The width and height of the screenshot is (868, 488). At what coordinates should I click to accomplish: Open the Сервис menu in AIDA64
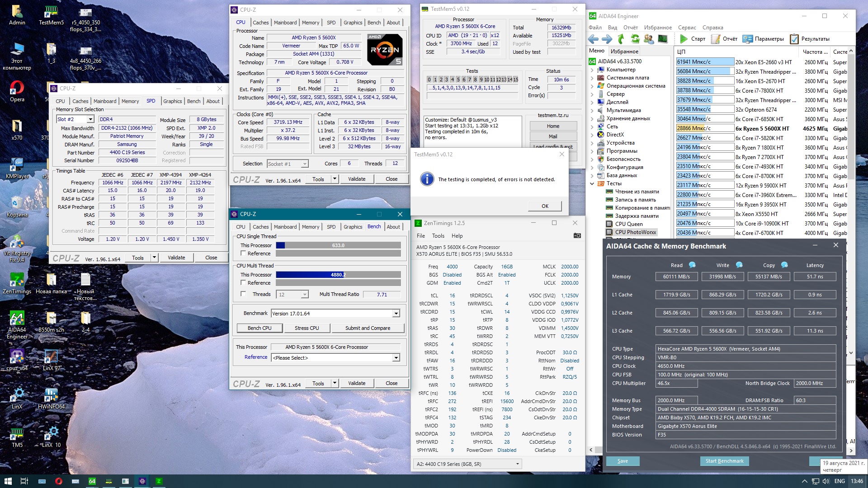coord(687,28)
